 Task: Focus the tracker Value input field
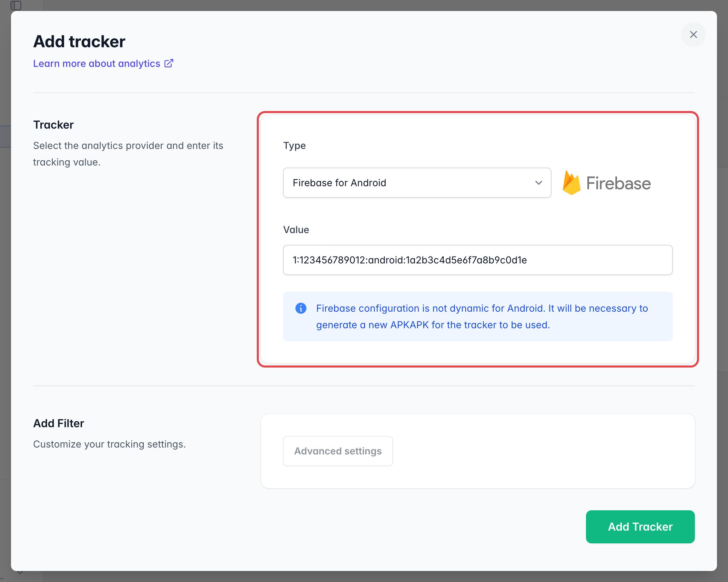478,260
